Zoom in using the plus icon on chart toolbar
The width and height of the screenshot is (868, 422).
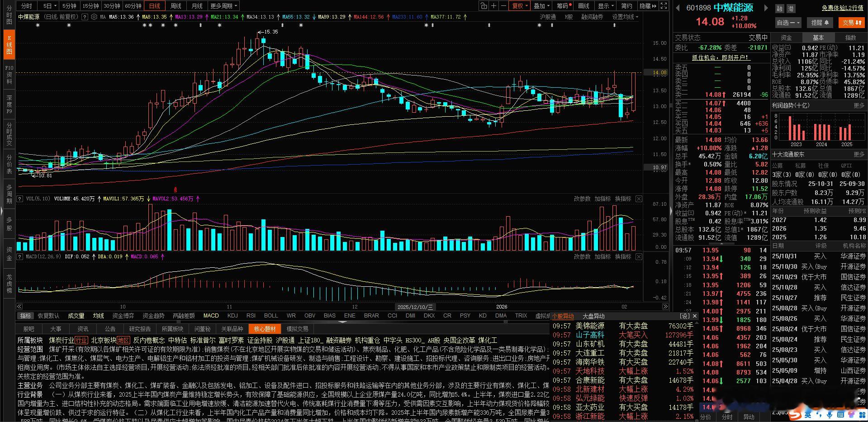pyautogui.click(x=494, y=6)
